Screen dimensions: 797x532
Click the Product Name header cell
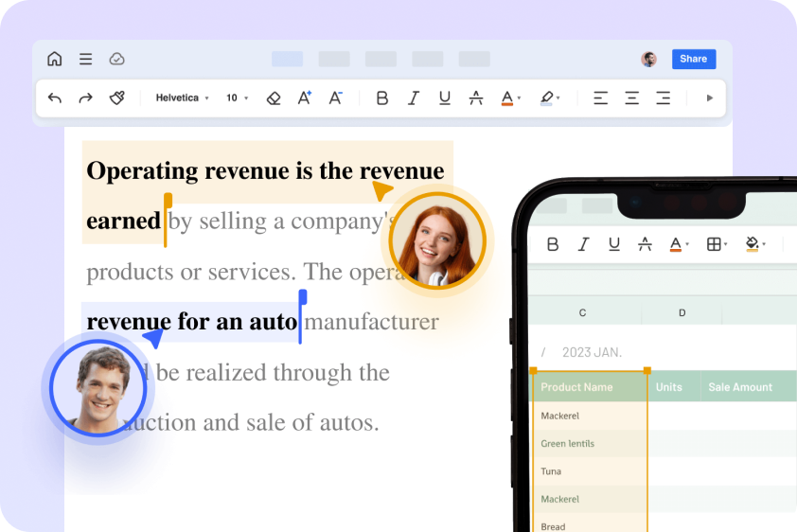tap(590, 387)
